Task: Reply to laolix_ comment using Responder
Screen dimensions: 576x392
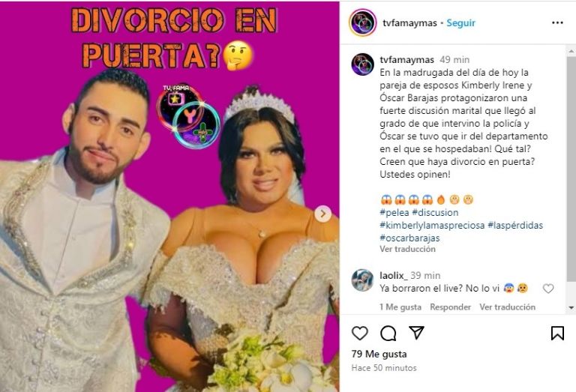Action: coord(450,307)
